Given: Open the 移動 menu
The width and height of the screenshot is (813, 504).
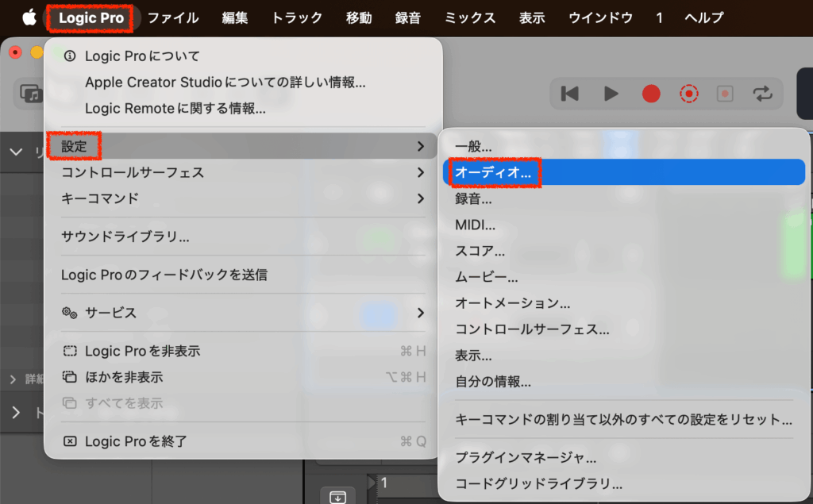Looking at the screenshot, I should pyautogui.click(x=359, y=18).
